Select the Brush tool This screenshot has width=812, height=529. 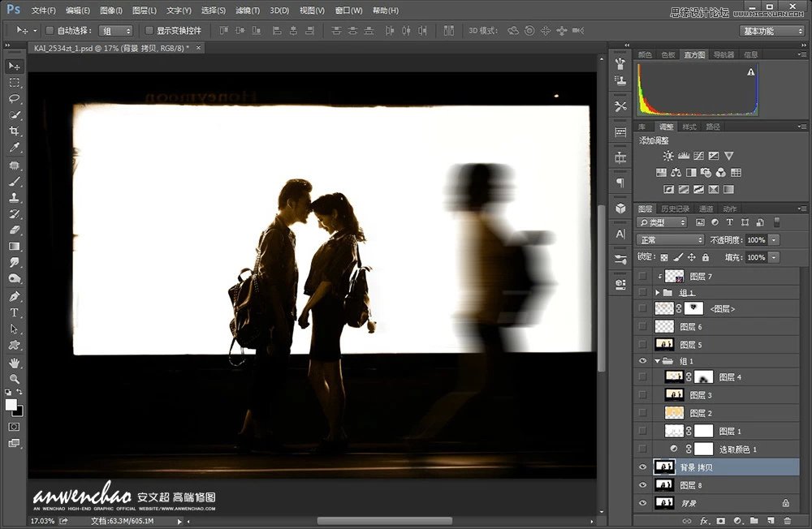point(15,181)
